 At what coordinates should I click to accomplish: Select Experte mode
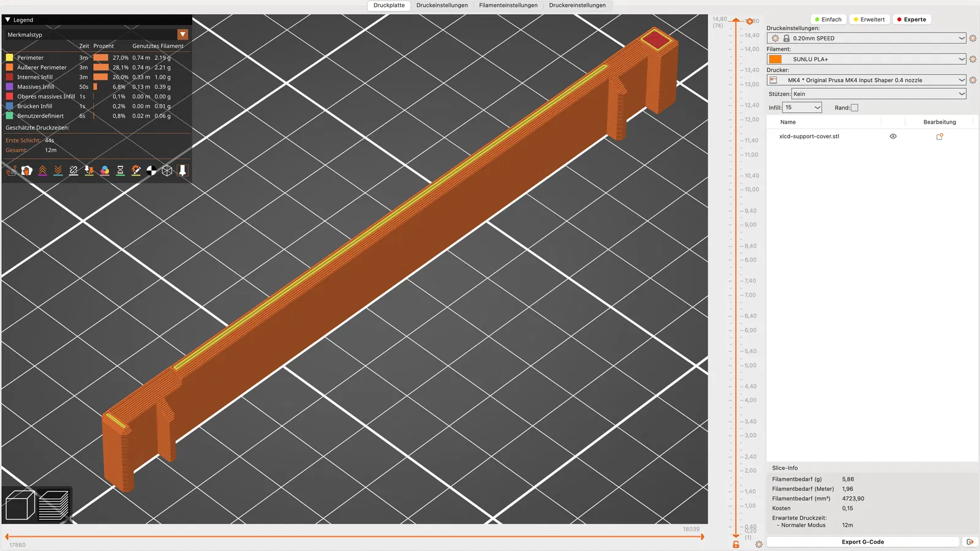[911, 20]
